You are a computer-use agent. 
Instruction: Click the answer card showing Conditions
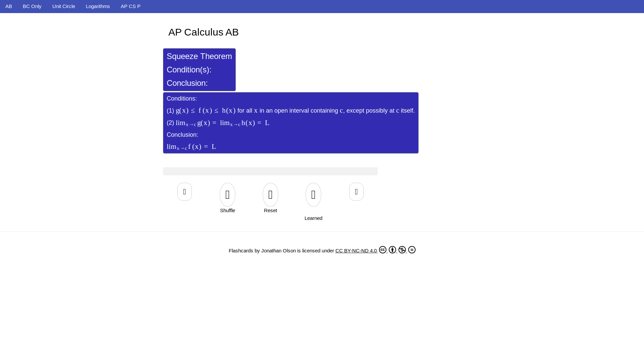(x=291, y=123)
